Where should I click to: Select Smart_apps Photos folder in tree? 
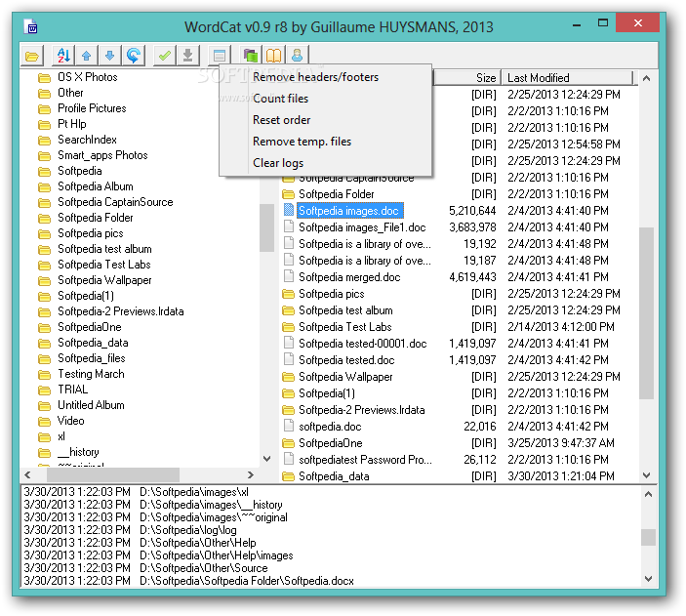[102, 155]
